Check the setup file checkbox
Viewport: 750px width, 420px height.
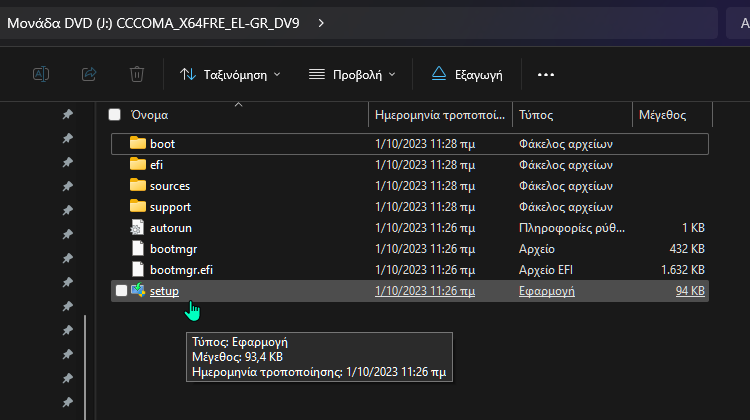point(122,291)
